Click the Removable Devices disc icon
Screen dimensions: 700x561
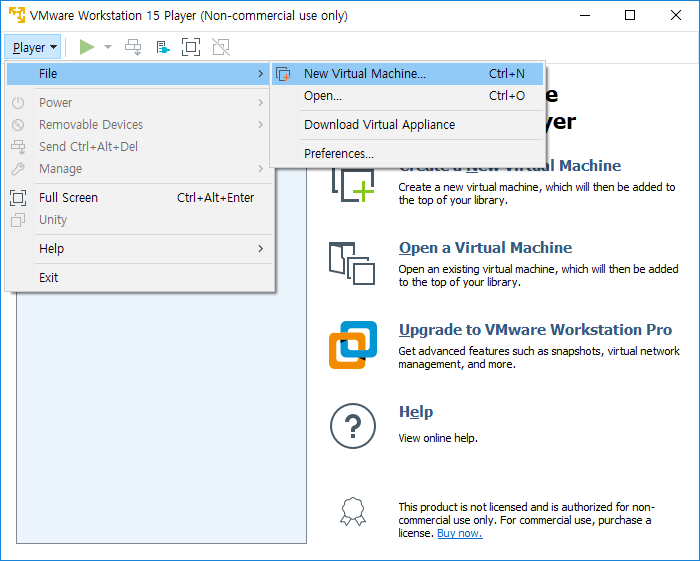[x=18, y=125]
